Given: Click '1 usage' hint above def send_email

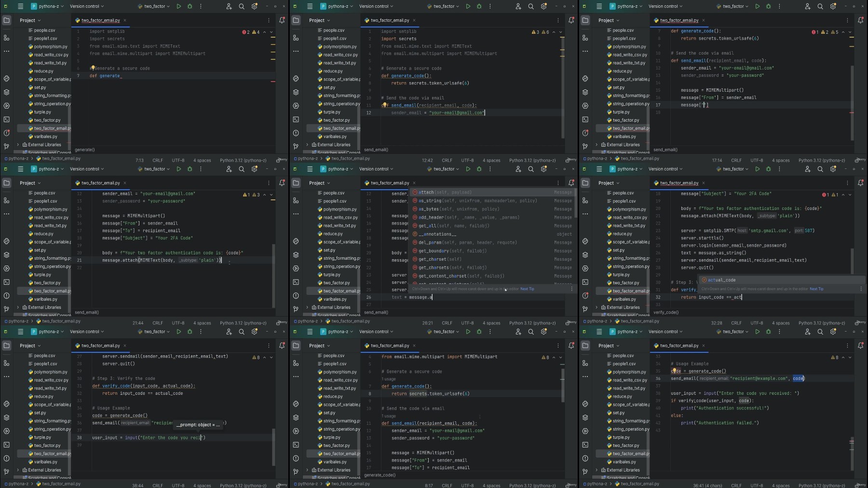Looking at the screenshot, I should point(388,416).
